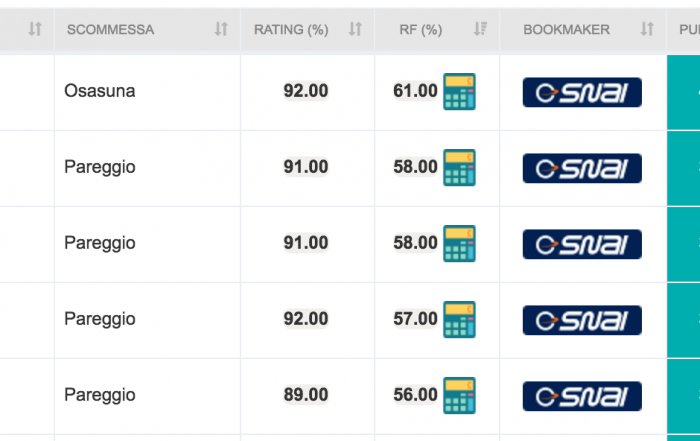This screenshot has width=700, height=441.
Task: Open calculator for Osasuna 61.00 row
Action: (x=459, y=92)
